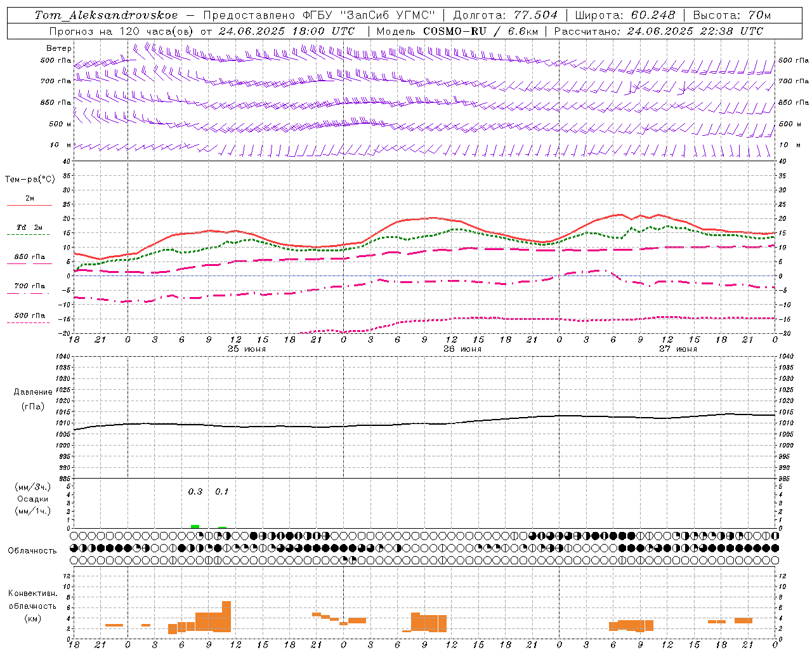812x650 pixels.
Task: Click the '26 июня' date label
Action: click(x=462, y=349)
